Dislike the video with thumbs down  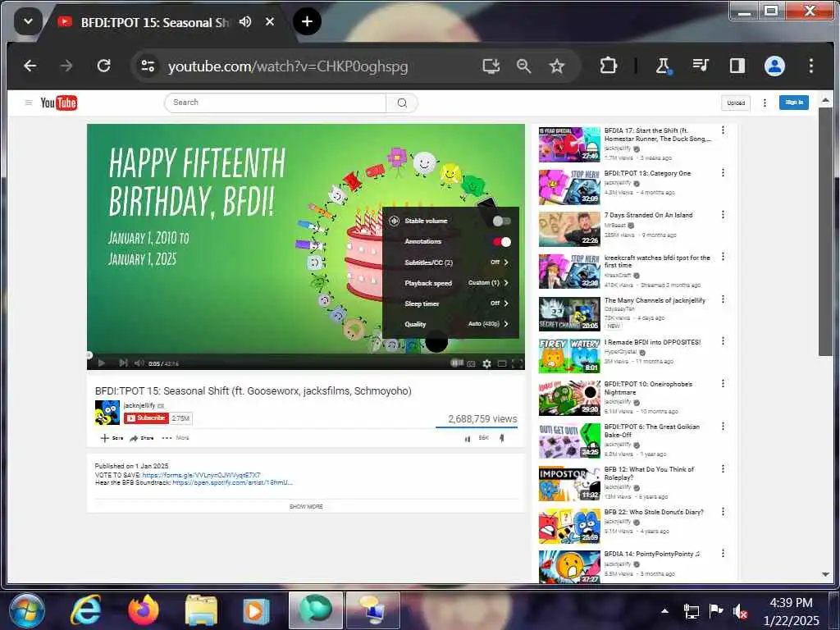pyautogui.click(x=502, y=438)
